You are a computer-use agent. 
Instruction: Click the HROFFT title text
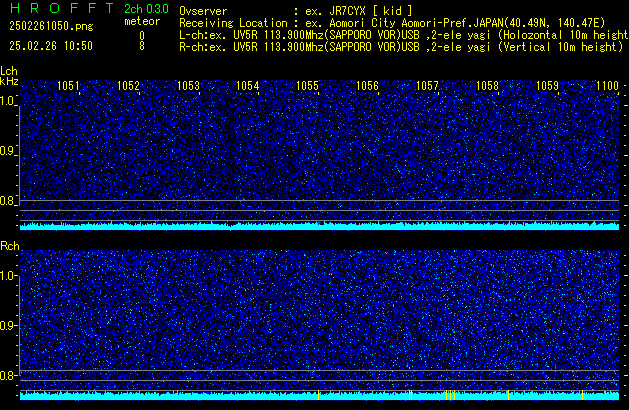point(62,8)
